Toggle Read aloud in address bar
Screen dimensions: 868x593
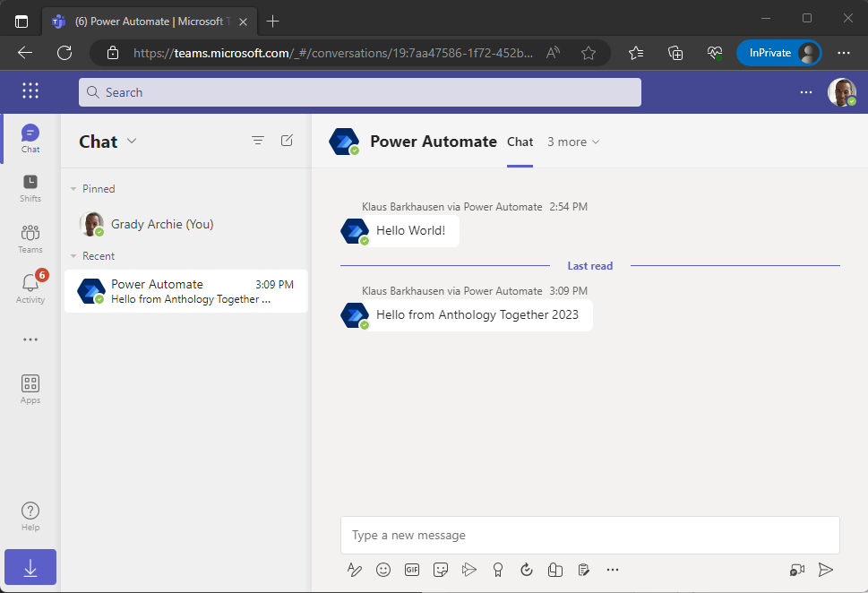(553, 53)
